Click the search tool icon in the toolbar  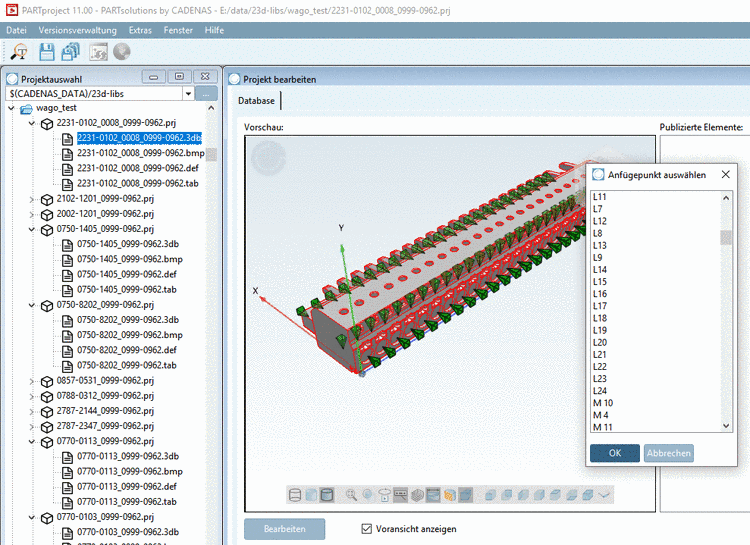pyautogui.click(x=19, y=52)
